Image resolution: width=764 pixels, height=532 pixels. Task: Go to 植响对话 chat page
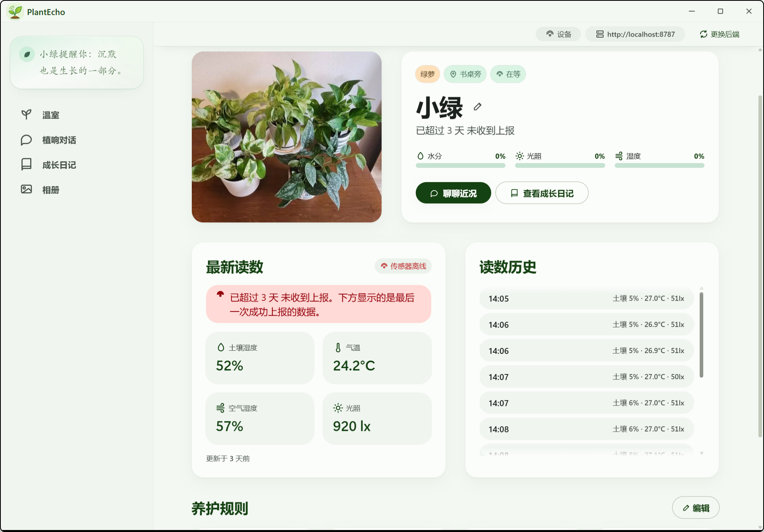(59, 140)
